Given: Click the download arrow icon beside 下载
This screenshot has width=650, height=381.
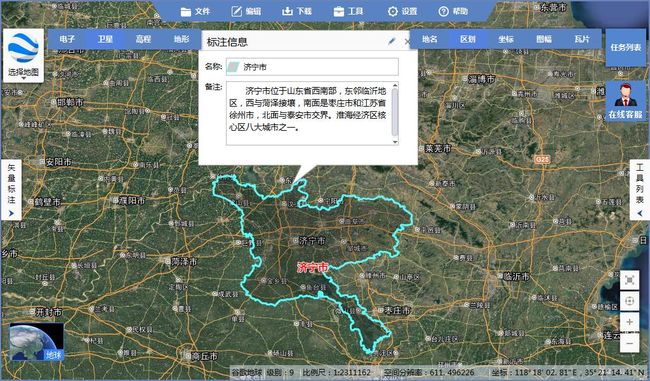Looking at the screenshot, I should (x=287, y=11).
